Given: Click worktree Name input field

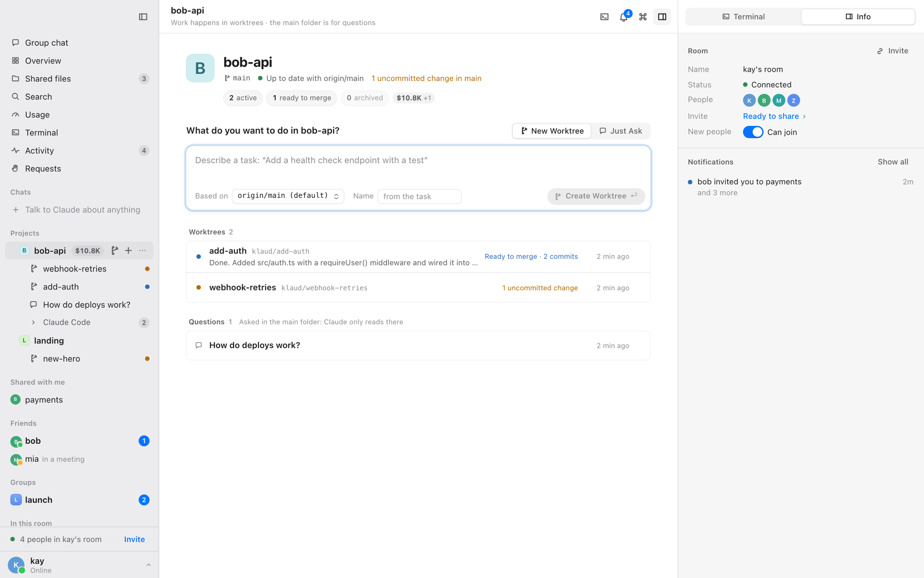Looking at the screenshot, I should tap(419, 197).
